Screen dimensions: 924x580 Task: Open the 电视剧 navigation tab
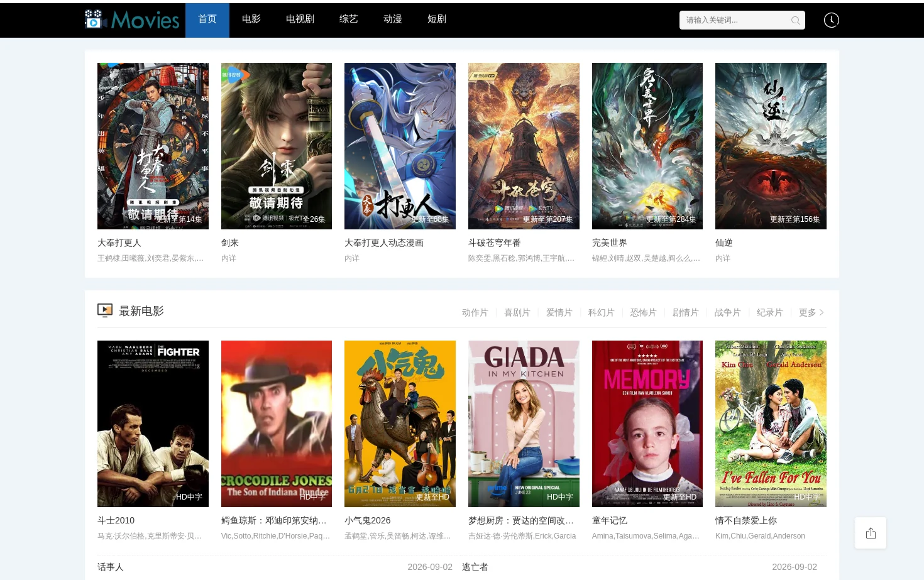click(300, 20)
